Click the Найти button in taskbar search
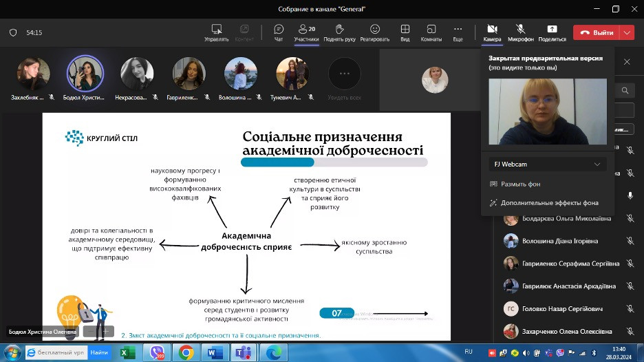The width and height of the screenshot is (644, 362). point(99,353)
